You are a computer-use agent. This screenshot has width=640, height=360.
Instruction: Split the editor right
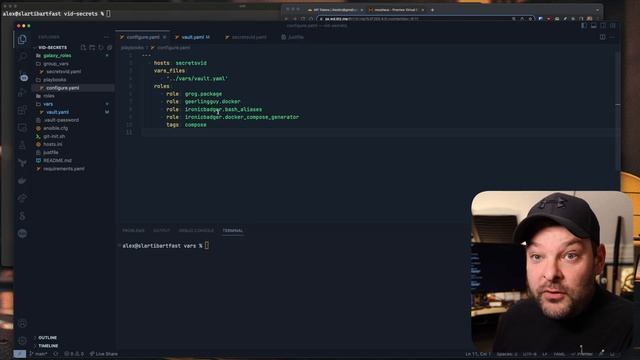(602, 37)
